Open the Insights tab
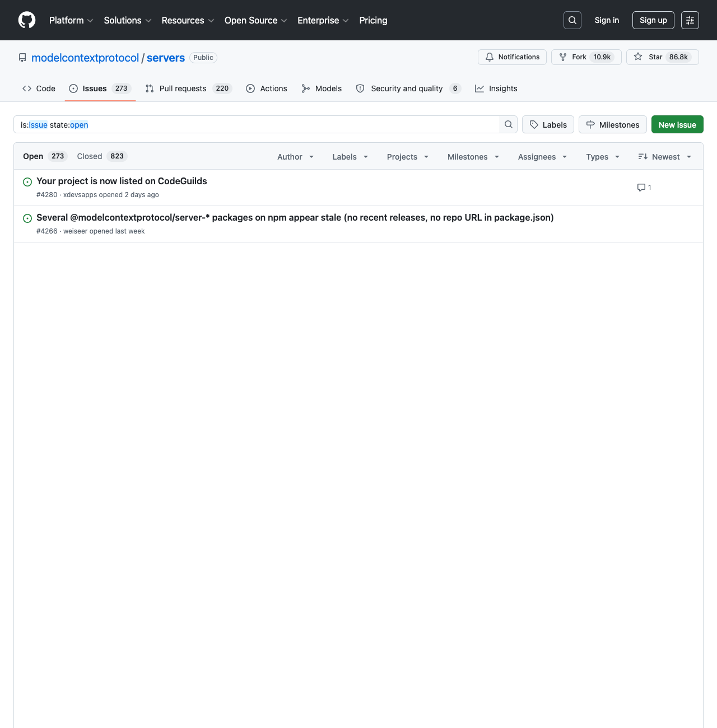Image resolution: width=717 pixels, height=728 pixels. click(x=496, y=88)
